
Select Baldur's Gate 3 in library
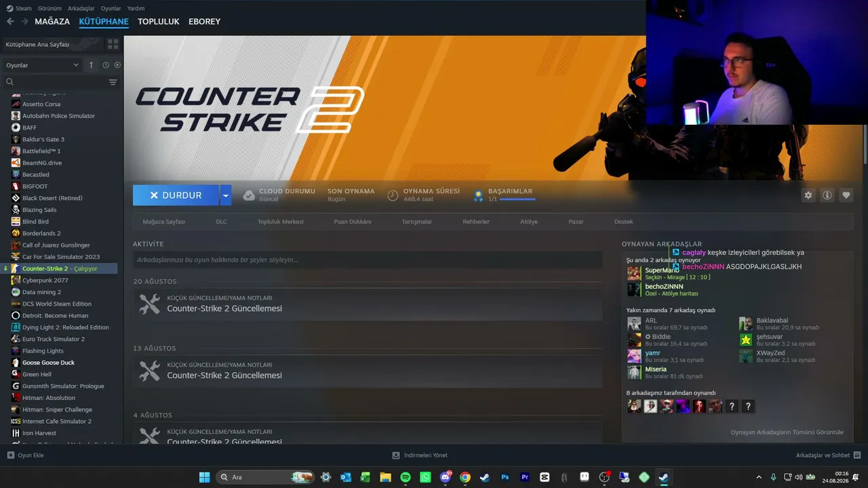point(43,140)
